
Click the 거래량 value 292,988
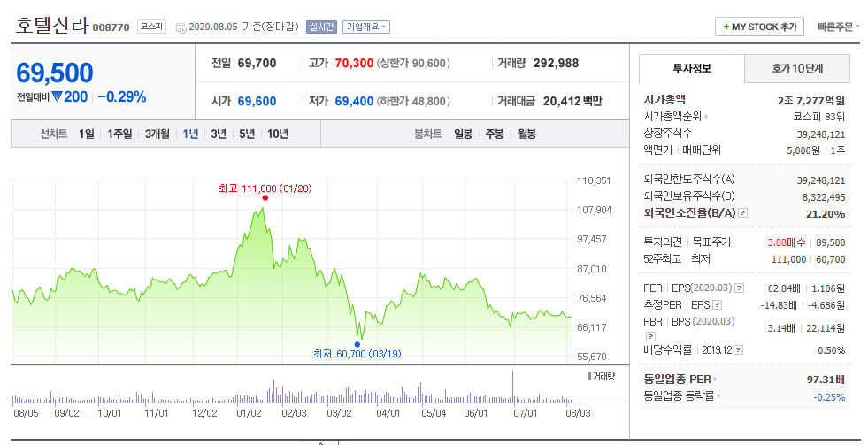tap(556, 63)
